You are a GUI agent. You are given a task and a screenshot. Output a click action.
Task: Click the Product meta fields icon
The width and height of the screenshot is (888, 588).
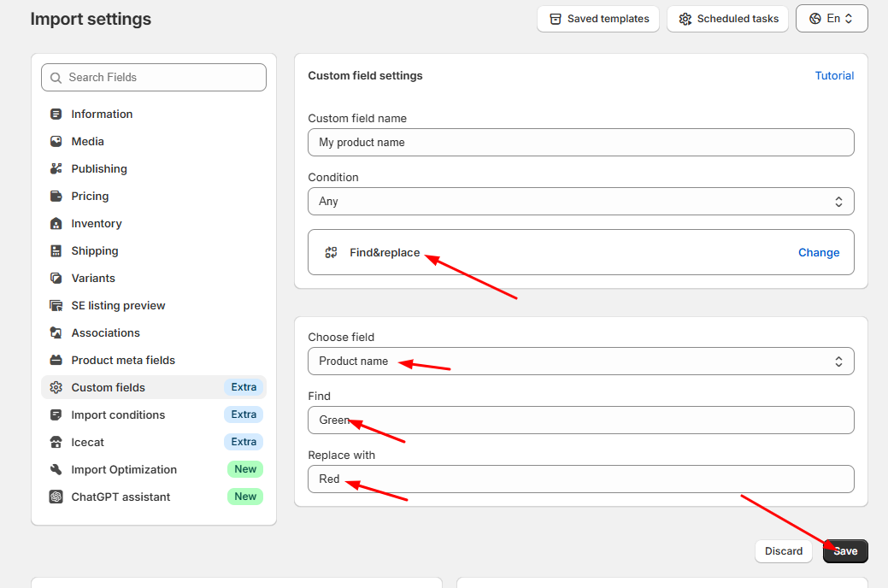(56, 361)
